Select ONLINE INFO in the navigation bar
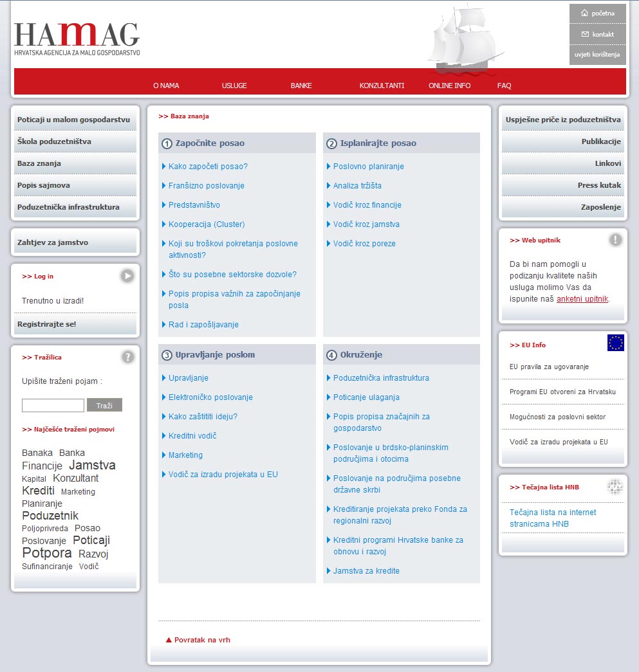Image resolution: width=639 pixels, height=672 pixels. click(x=449, y=86)
